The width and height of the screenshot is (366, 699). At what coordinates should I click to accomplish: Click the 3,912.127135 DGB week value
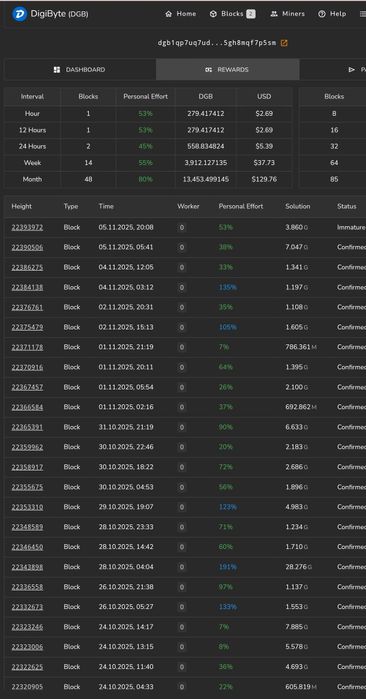[x=206, y=163]
